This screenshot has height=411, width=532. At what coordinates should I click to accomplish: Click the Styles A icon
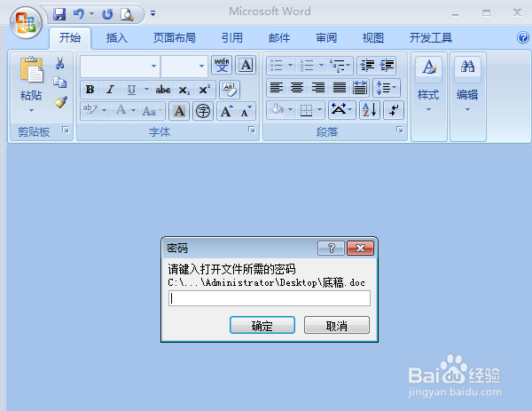point(429,67)
